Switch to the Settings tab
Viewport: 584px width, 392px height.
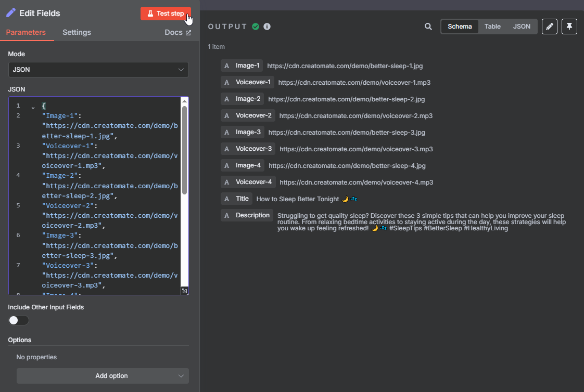pos(77,32)
